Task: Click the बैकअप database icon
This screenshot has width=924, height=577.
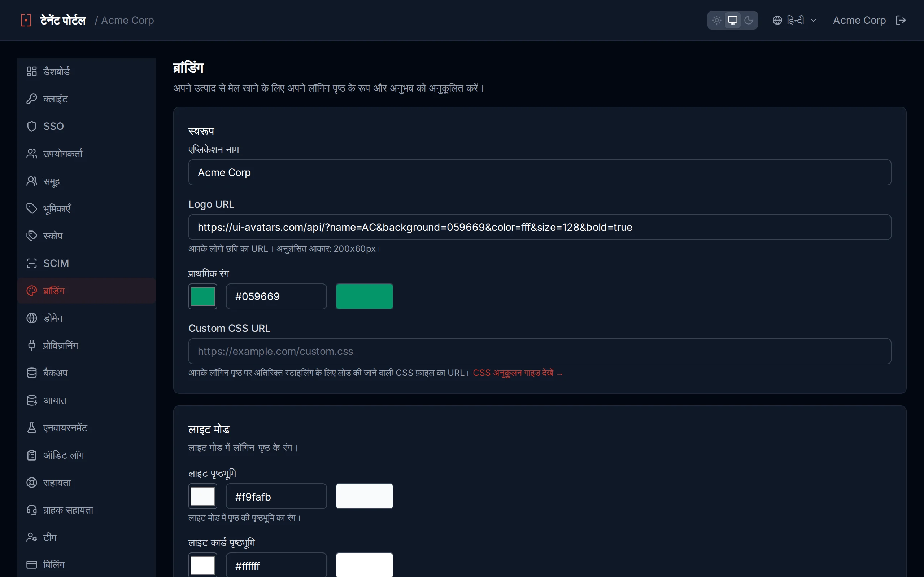Action: pos(32,373)
